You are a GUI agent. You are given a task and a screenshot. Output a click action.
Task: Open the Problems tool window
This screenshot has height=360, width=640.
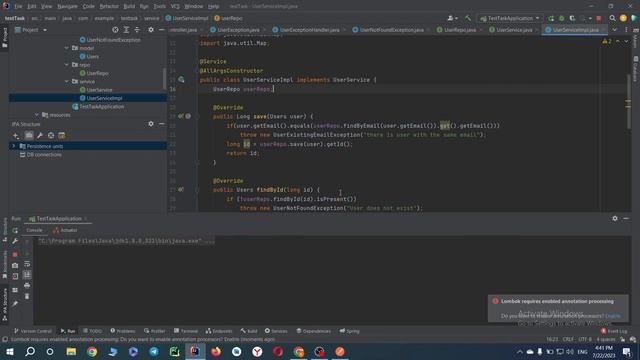pyautogui.click(x=123, y=331)
